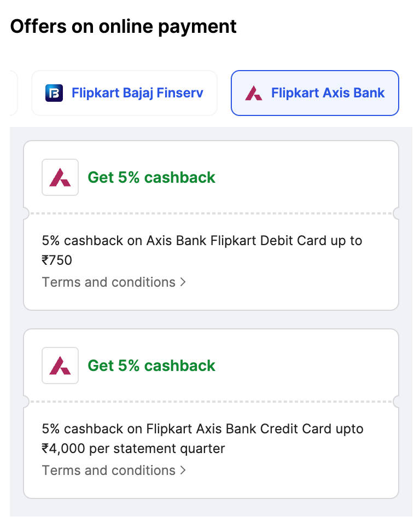The height and width of the screenshot is (522, 420).
Task: Click the Axis logo on the Credit Card offer
Action: pyautogui.click(x=60, y=366)
